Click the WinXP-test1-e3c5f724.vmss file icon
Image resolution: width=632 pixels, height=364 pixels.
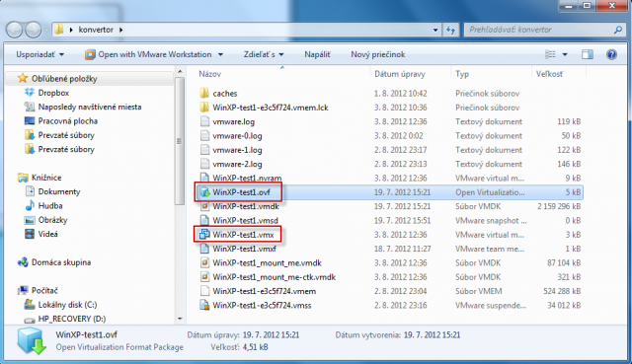204,305
